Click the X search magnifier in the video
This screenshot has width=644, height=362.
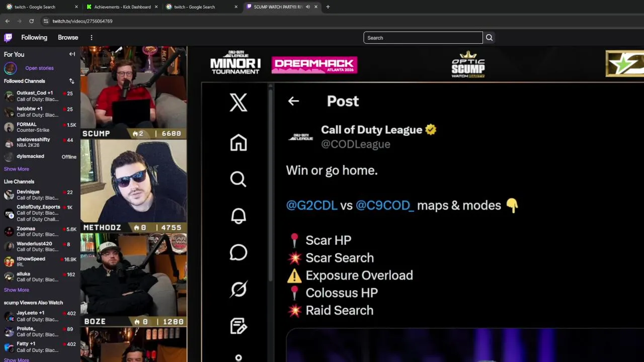(x=238, y=179)
